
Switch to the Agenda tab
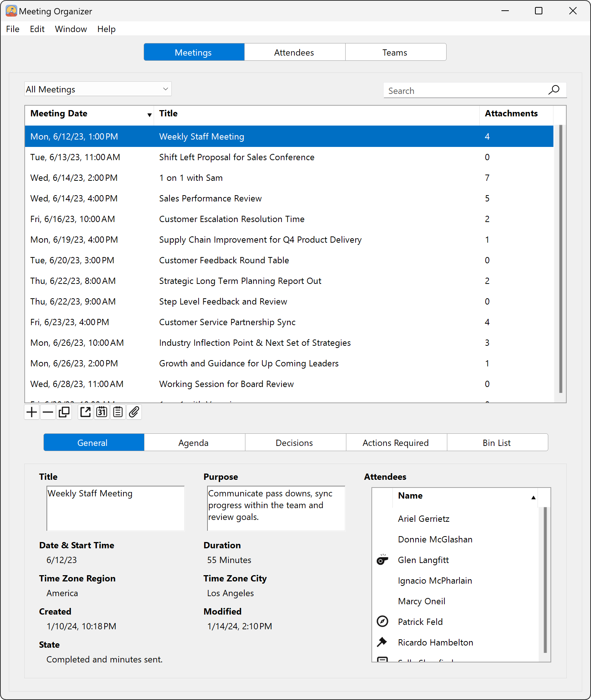[x=194, y=442]
